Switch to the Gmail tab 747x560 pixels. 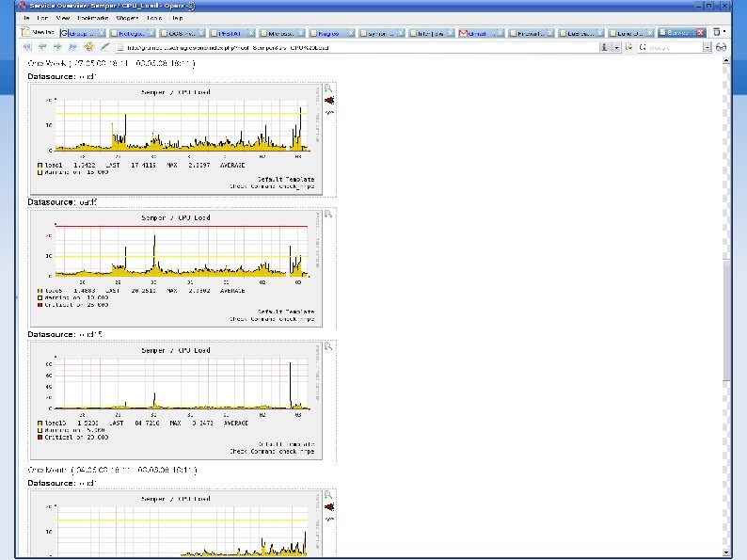[x=481, y=33]
